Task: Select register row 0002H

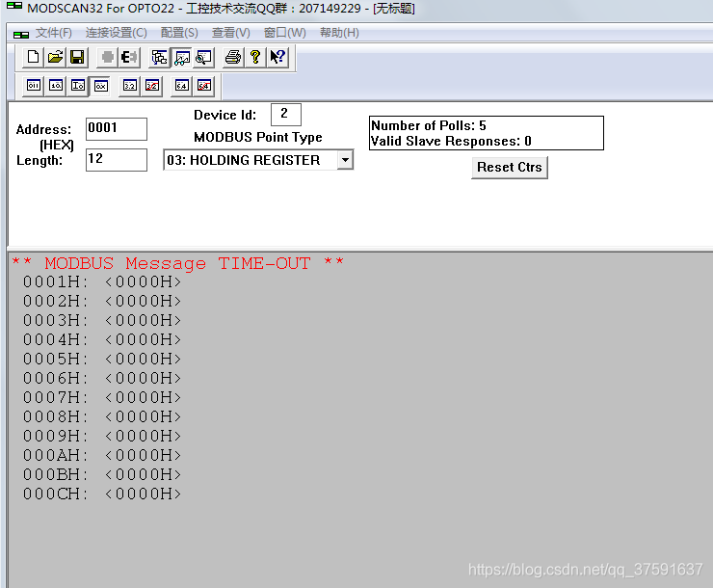Action: click(x=102, y=301)
